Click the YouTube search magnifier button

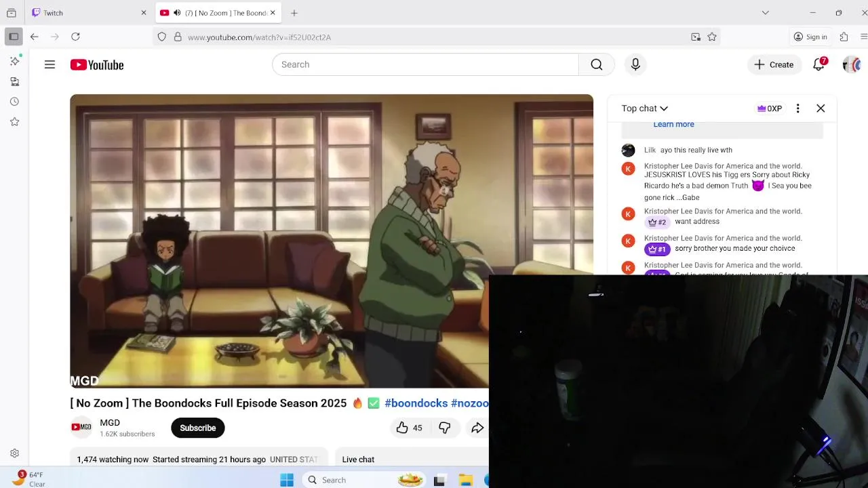point(596,64)
